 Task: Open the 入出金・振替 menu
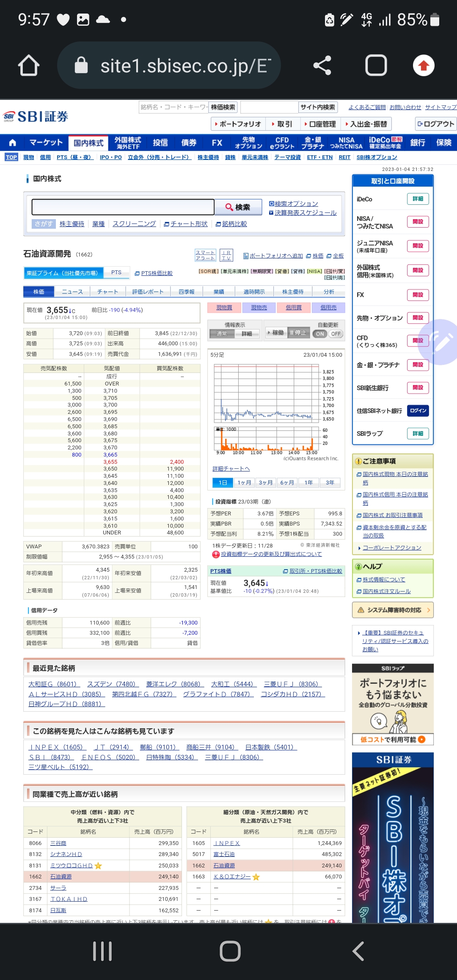point(366,124)
